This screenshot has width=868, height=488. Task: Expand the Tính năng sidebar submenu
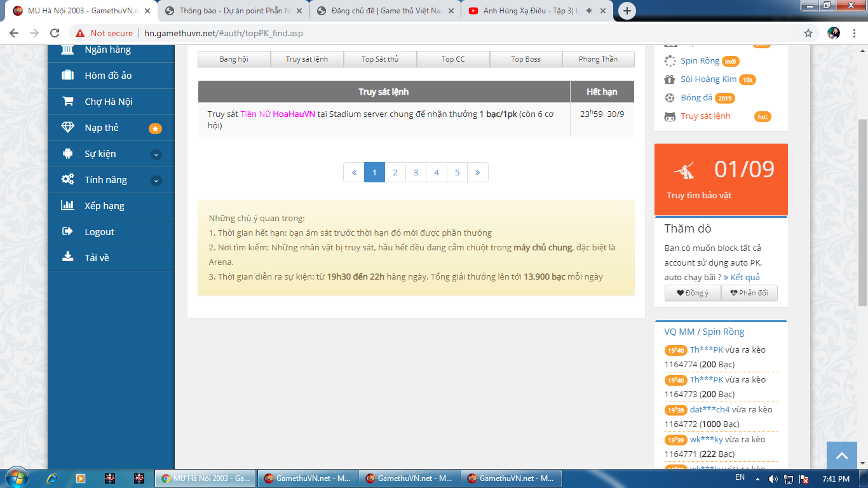click(x=156, y=180)
